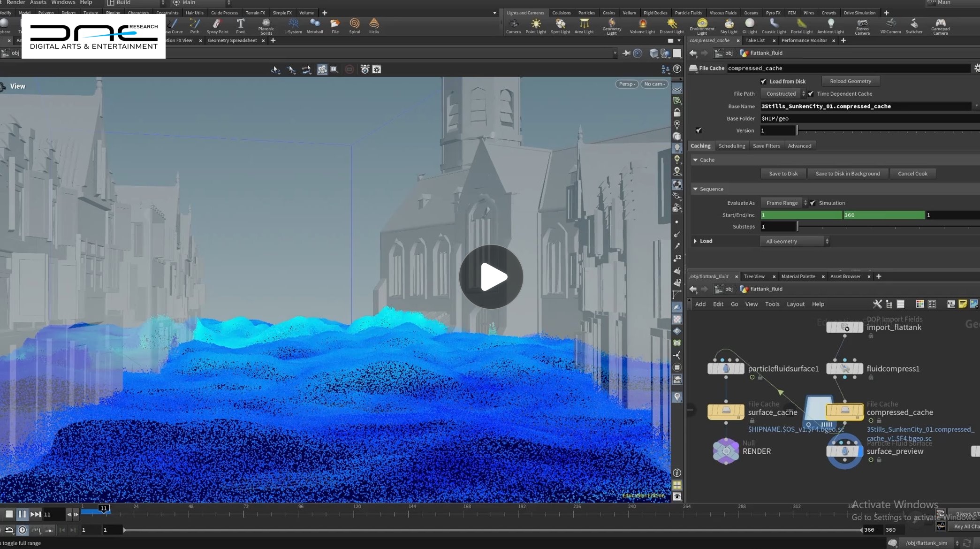This screenshot has width=980, height=549.
Task: Add a Volume Light from shelf
Action: [x=642, y=26]
